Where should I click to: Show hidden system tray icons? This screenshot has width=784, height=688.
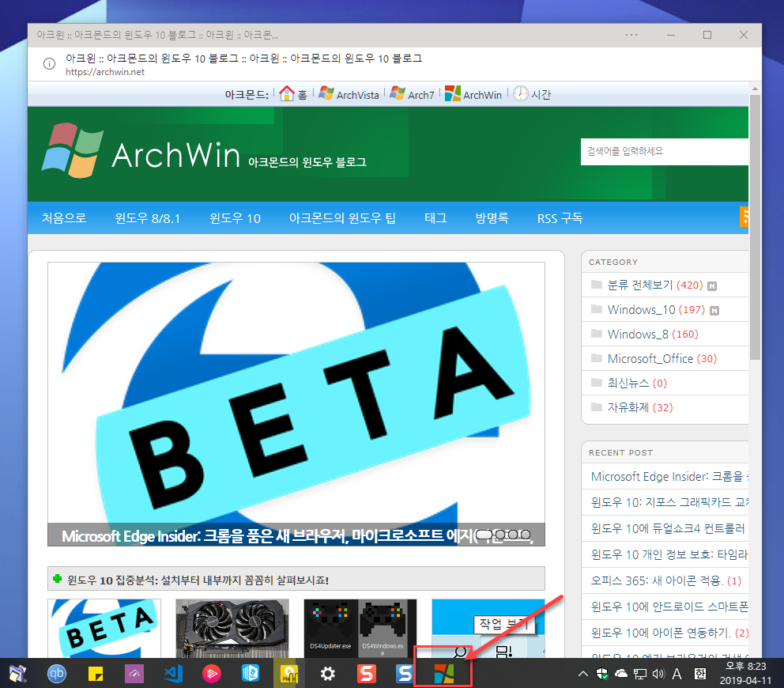pos(583,674)
